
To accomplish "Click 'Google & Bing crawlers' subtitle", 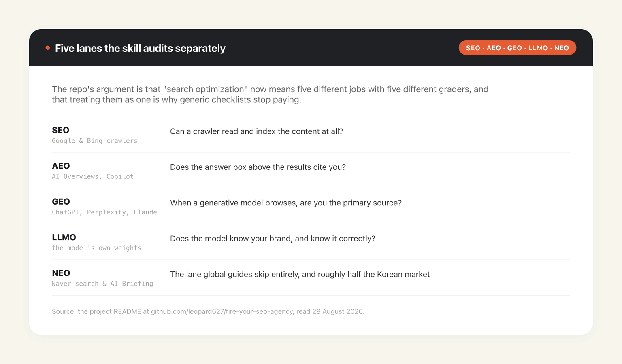I will (94, 141).
